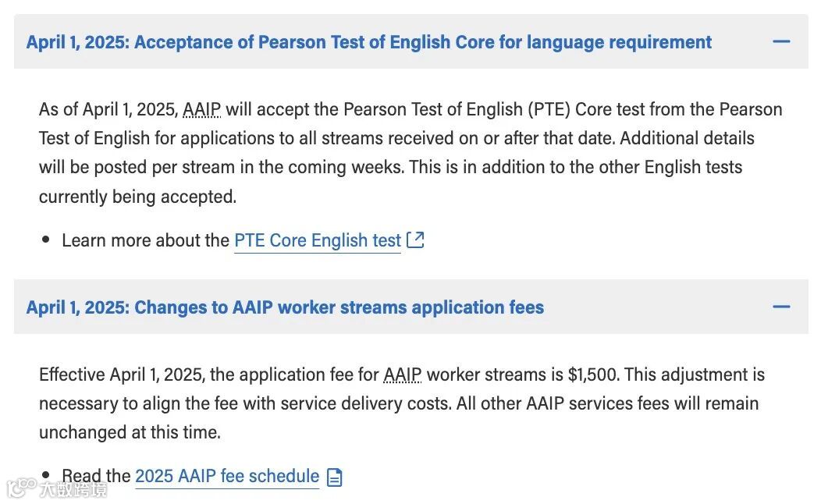Click the 大数跨境 watermark text

pyautogui.click(x=74, y=489)
